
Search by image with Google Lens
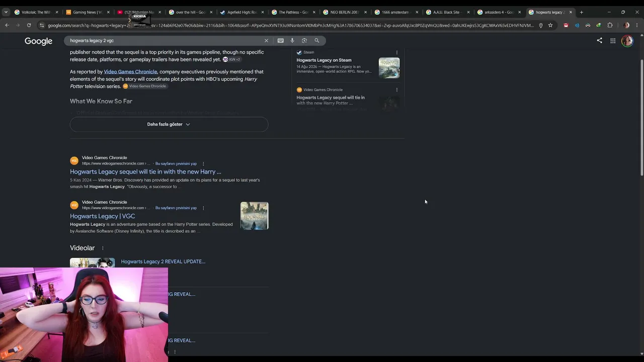(x=304, y=41)
